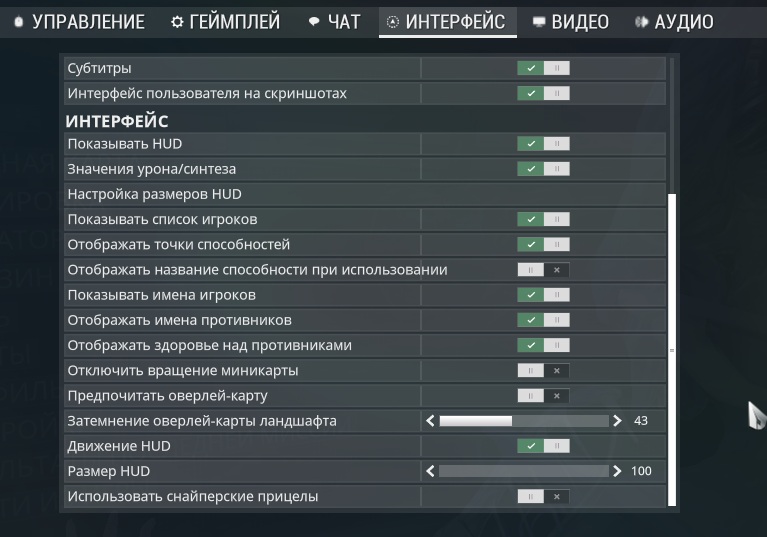Click the settings list vertical scrollbar
The height and width of the screenshot is (537, 767).
(x=672, y=350)
